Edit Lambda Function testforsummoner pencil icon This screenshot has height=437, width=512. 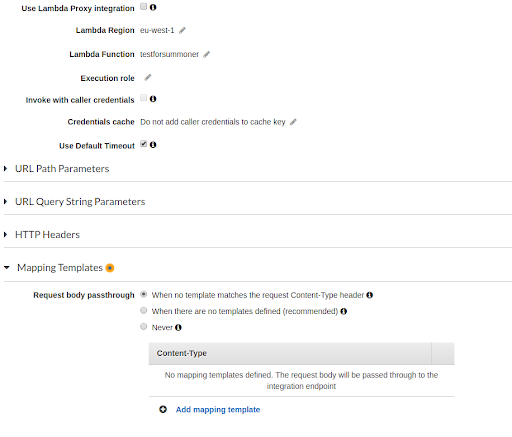click(207, 54)
